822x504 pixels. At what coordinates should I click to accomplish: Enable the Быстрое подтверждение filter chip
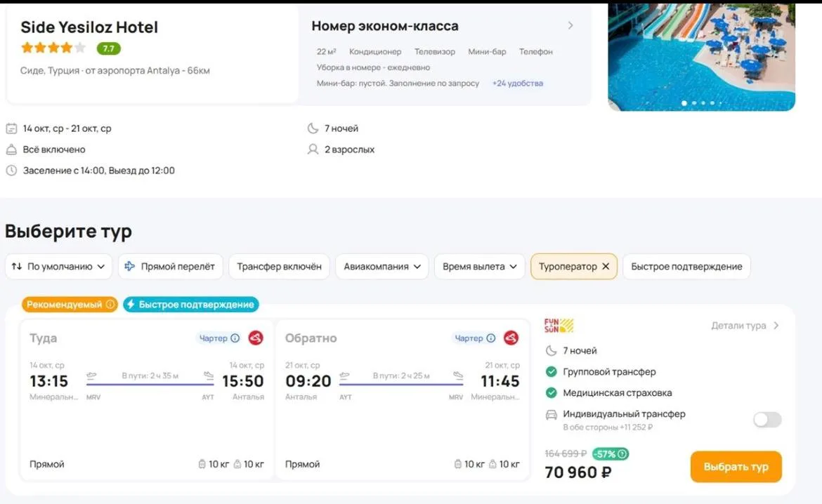686,266
